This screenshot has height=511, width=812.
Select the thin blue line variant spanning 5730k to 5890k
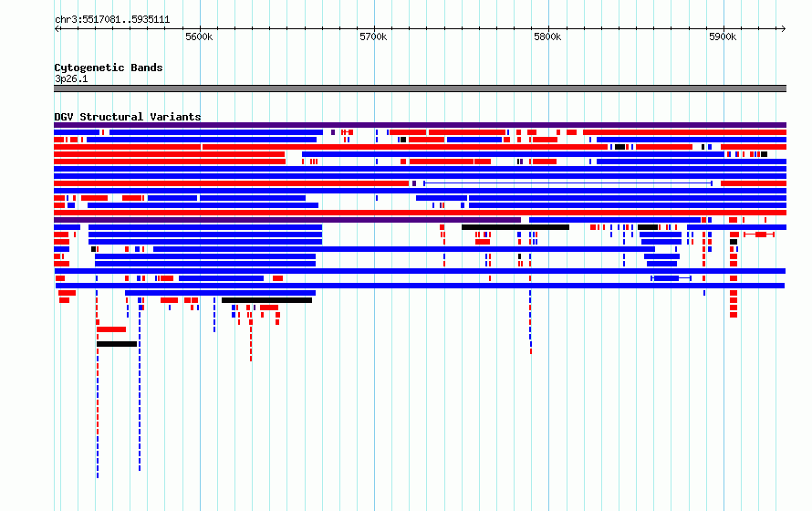(568, 183)
